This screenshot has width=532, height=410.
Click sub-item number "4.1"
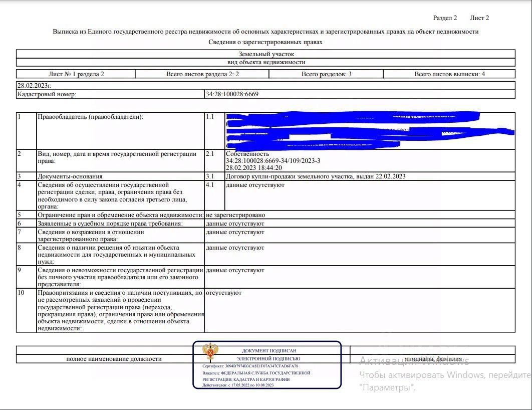point(210,185)
